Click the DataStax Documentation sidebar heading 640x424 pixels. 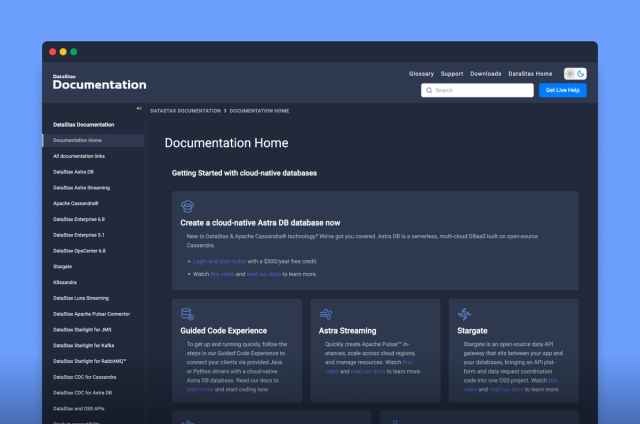point(83,125)
